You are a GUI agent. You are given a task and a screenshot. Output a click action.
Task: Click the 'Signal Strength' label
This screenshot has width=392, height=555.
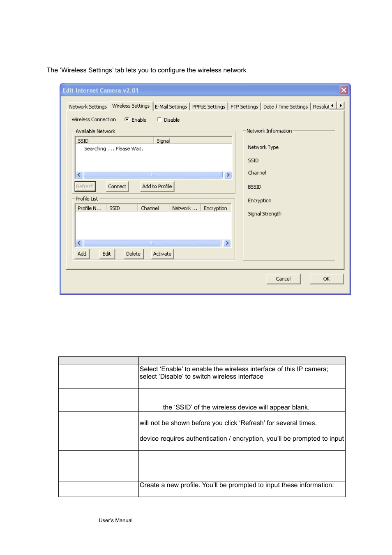tap(265, 214)
